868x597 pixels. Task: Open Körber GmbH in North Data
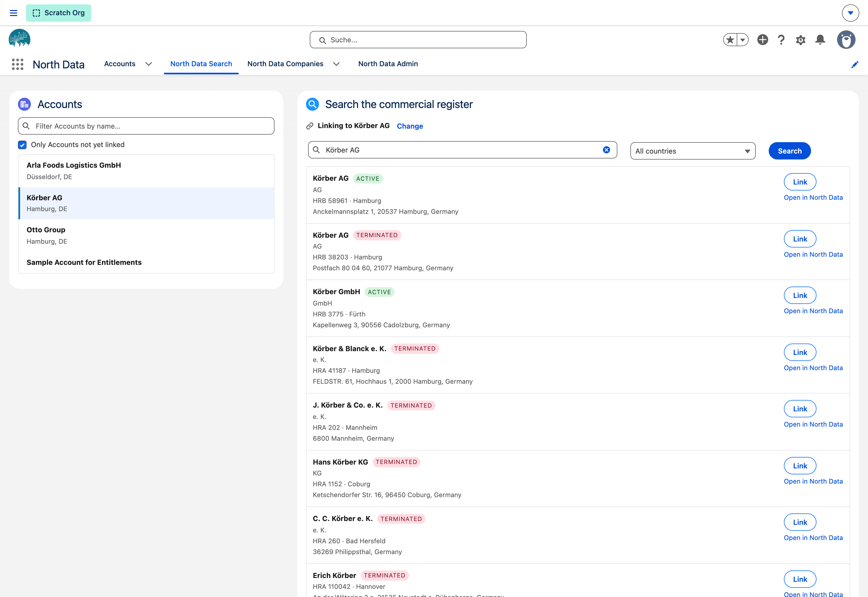[x=813, y=311]
